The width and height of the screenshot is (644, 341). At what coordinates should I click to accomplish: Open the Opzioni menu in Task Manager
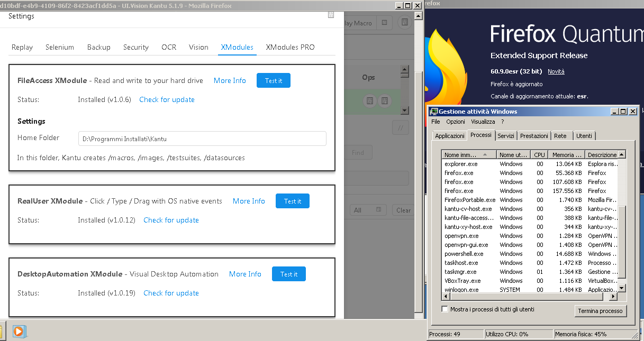[x=456, y=122]
